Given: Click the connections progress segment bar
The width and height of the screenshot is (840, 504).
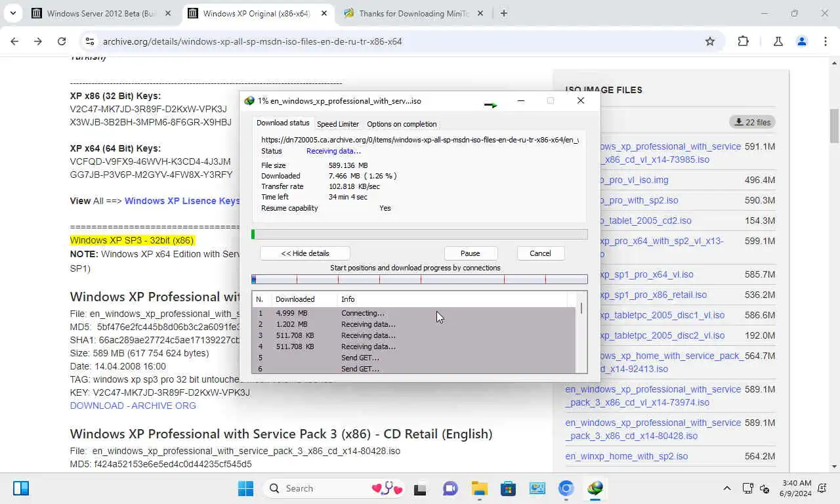Looking at the screenshot, I should [419, 279].
